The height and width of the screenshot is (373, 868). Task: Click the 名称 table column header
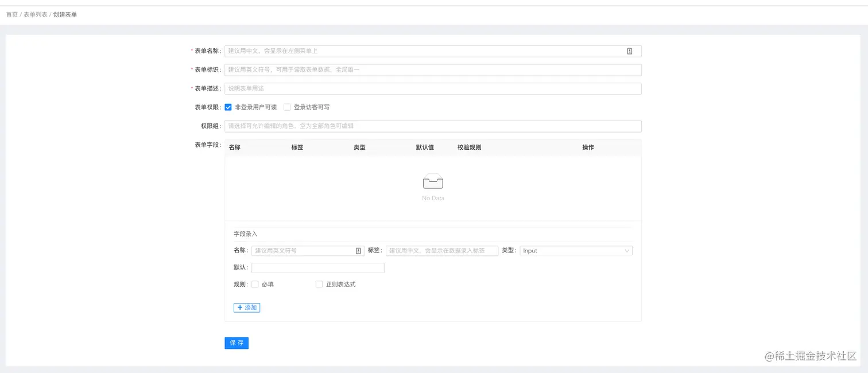[x=234, y=147]
